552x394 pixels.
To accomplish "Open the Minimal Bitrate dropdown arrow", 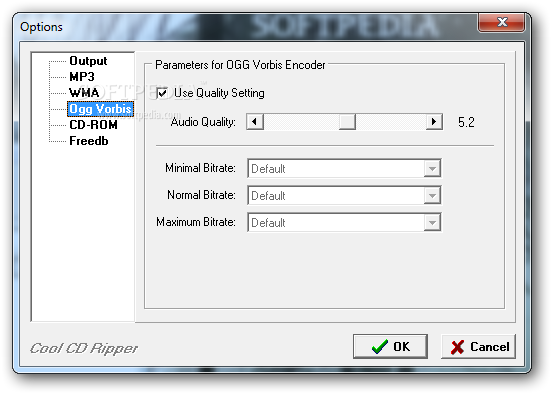I will [432, 169].
